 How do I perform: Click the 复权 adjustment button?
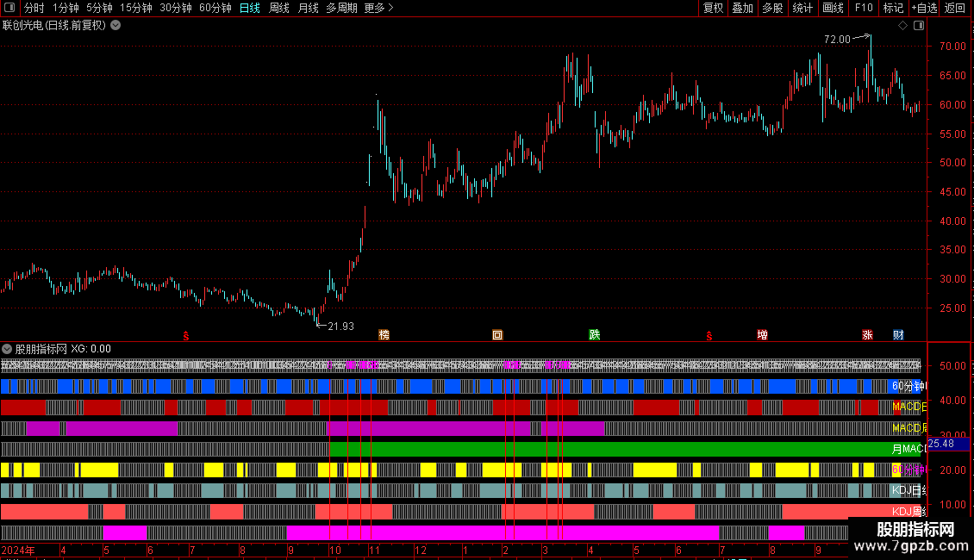[x=713, y=8]
